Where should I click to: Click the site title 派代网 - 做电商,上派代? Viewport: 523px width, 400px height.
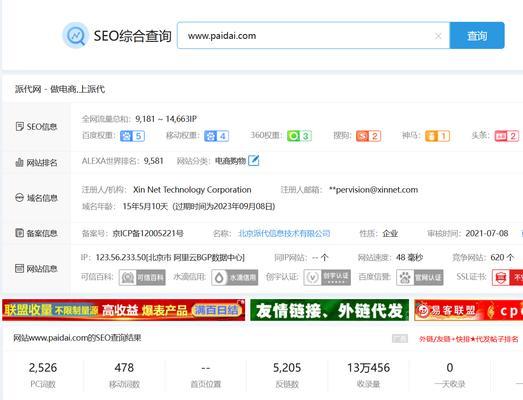pyautogui.click(x=60, y=89)
